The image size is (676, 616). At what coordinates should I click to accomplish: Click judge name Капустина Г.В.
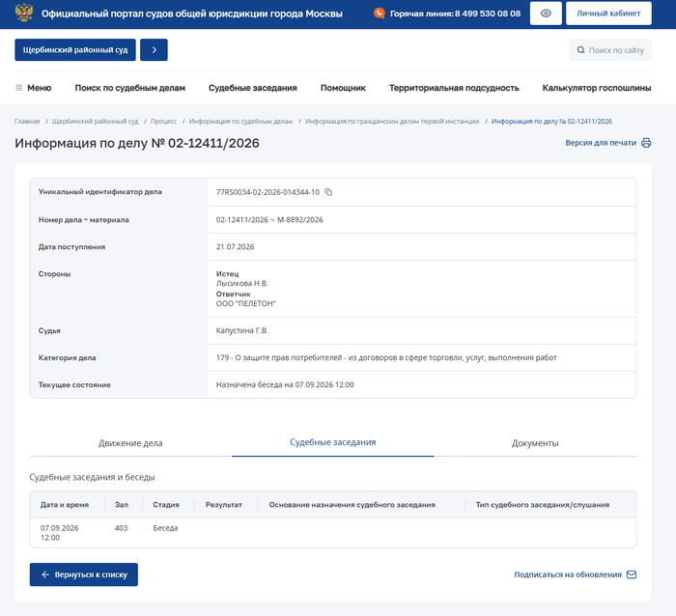[x=241, y=330]
